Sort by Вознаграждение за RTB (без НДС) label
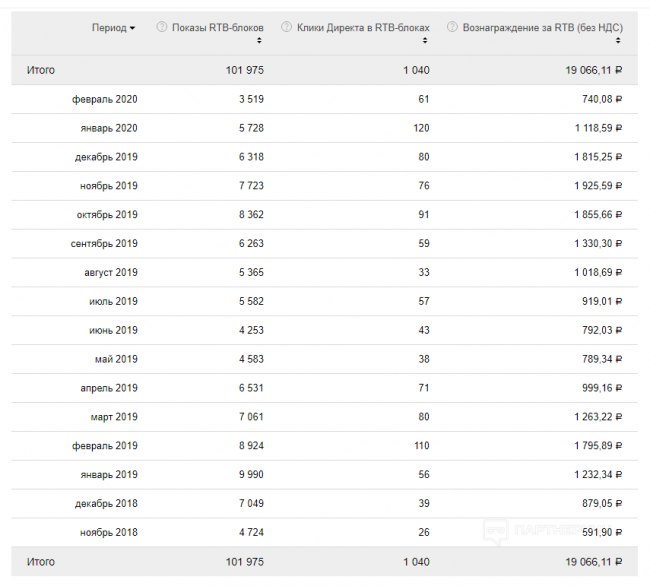650x586 pixels. pyautogui.click(x=543, y=27)
